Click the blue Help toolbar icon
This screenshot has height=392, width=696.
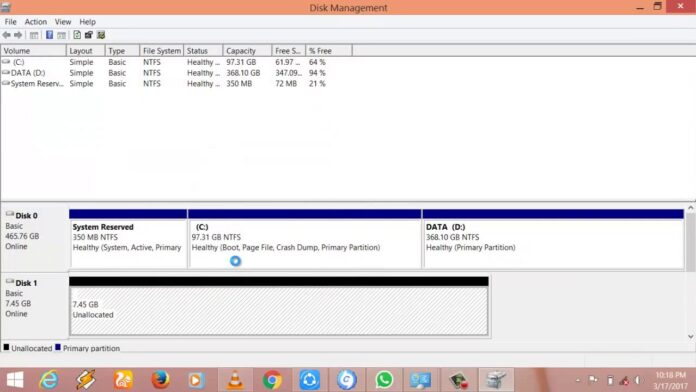click(x=49, y=35)
